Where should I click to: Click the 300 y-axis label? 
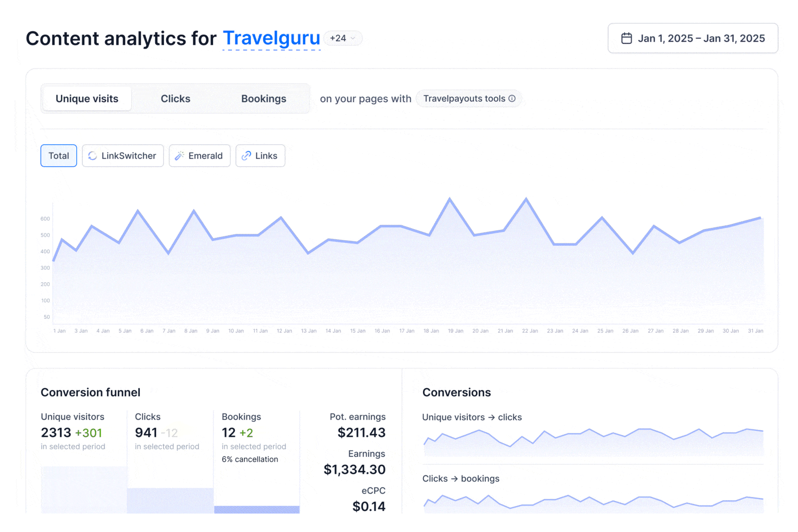(45, 268)
